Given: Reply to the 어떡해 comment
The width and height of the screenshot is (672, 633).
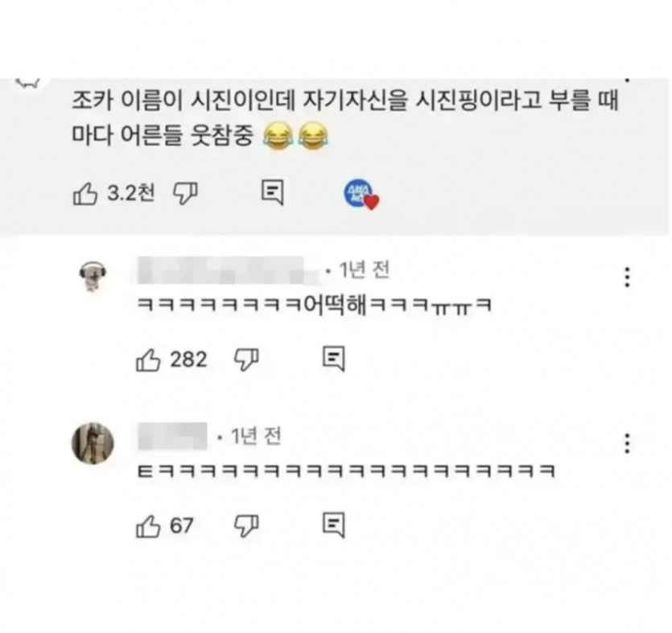Looking at the screenshot, I should click(333, 358).
